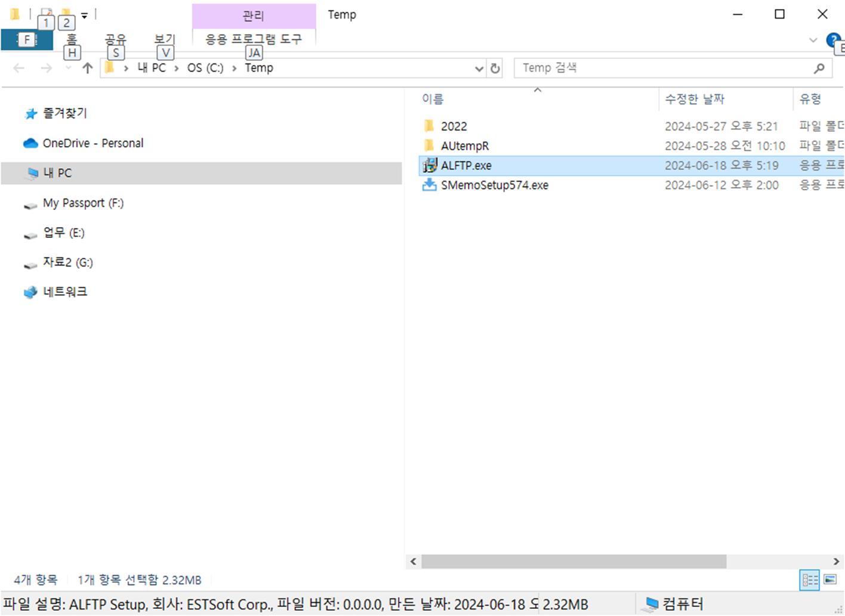
Task: Click the refresh icon next to the address bar
Action: click(x=495, y=68)
